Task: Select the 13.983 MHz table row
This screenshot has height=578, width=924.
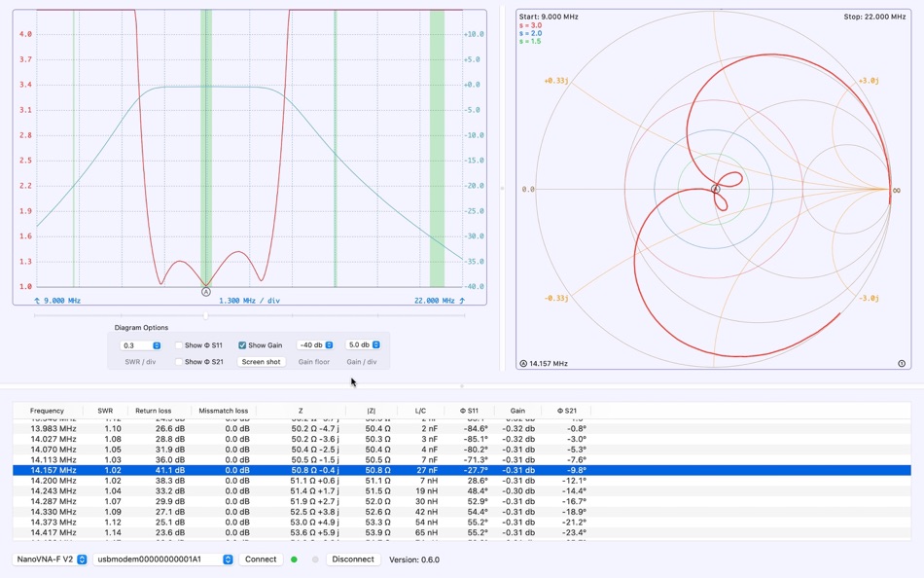Action: (x=461, y=429)
